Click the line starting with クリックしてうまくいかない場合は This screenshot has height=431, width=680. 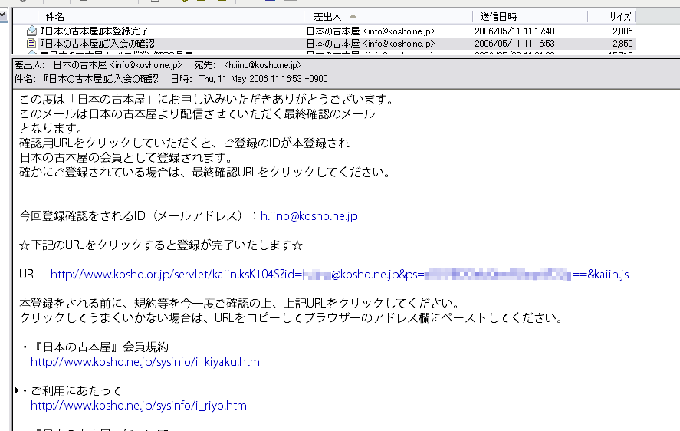tap(291, 318)
